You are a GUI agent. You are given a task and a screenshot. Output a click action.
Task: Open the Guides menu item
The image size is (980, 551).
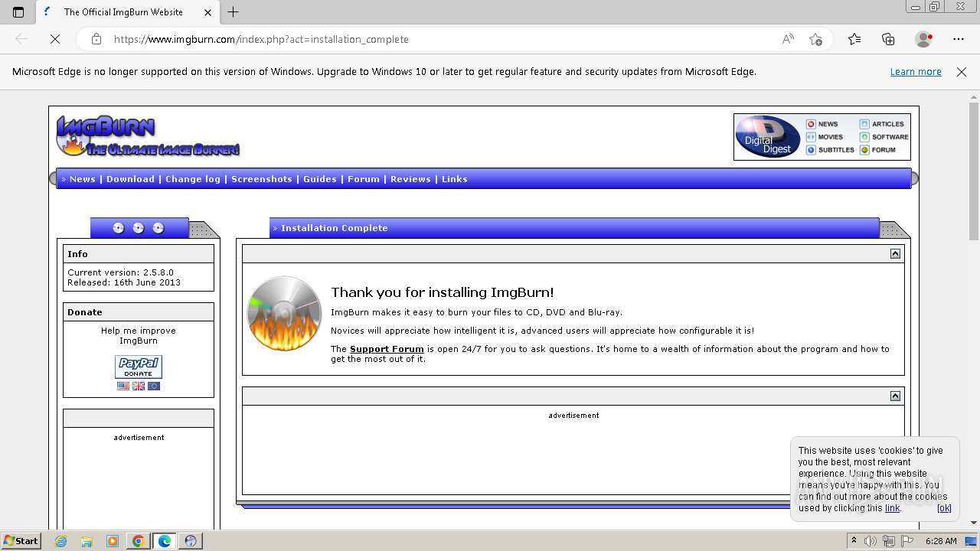coord(320,179)
